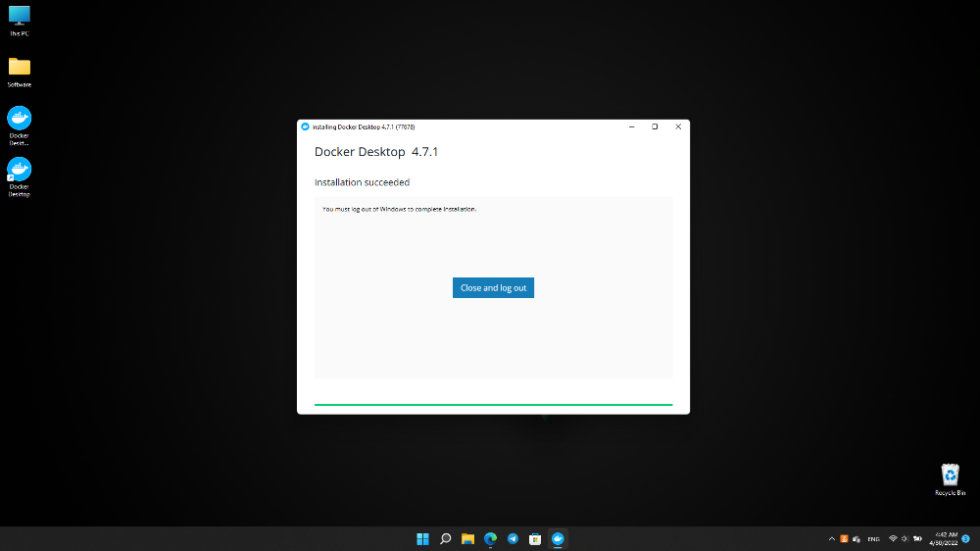Open Microsoft Store from taskbar

535,538
